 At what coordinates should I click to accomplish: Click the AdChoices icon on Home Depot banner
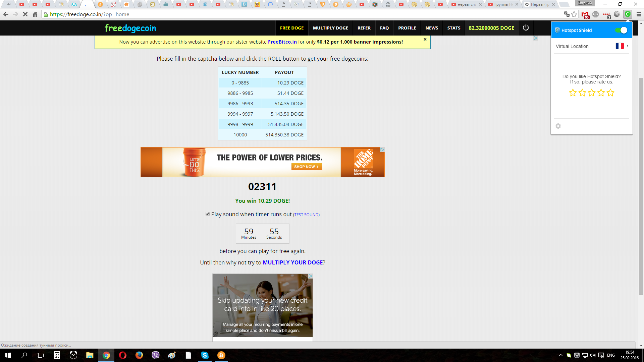click(x=382, y=150)
